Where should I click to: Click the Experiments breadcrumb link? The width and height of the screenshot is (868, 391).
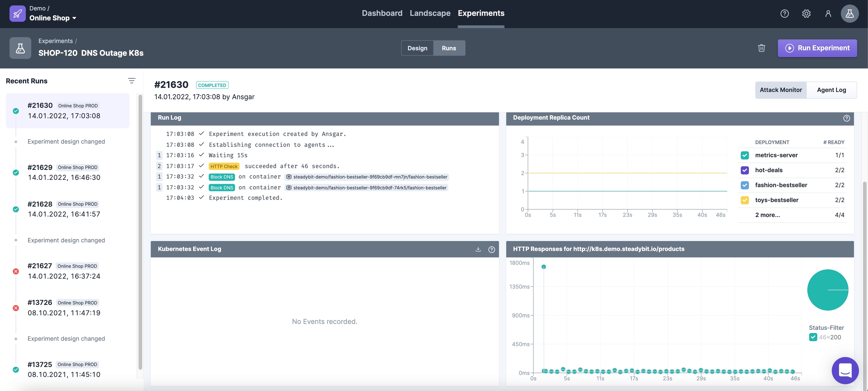click(x=56, y=41)
